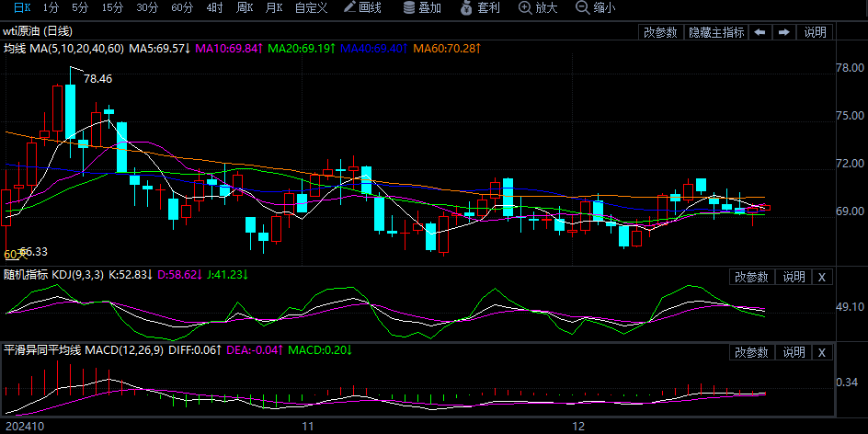Close the MACD indicator panel

822,352
